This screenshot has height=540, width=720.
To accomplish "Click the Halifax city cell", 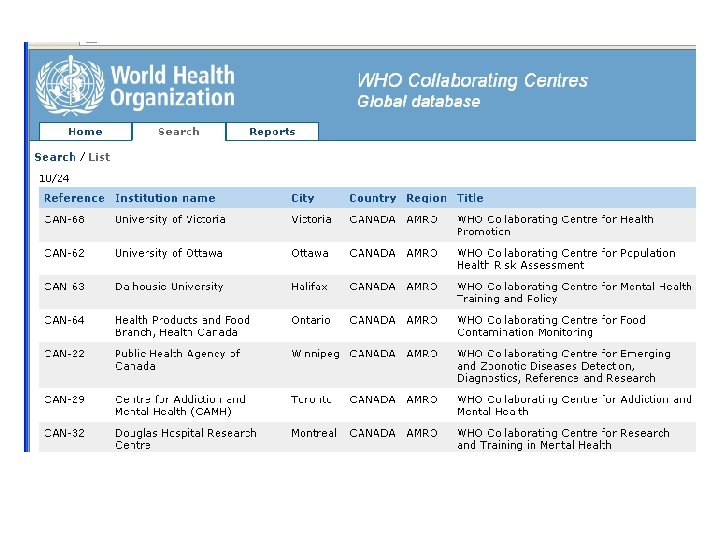I will pyautogui.click(x=309, y=287).
